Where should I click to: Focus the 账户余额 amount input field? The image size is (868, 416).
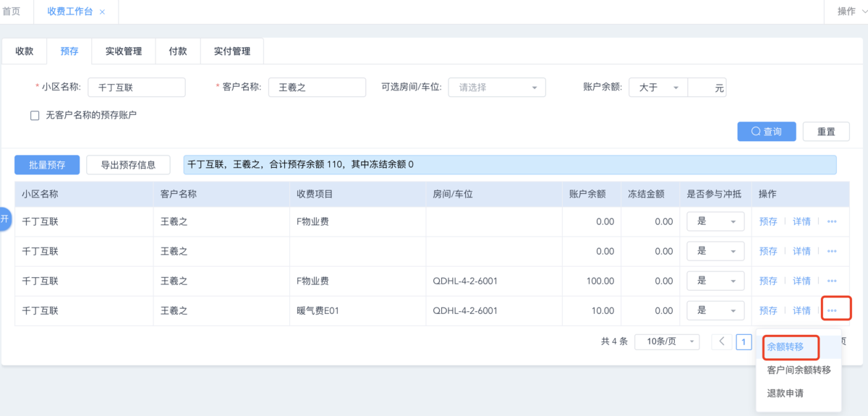[x=707, y=88]
